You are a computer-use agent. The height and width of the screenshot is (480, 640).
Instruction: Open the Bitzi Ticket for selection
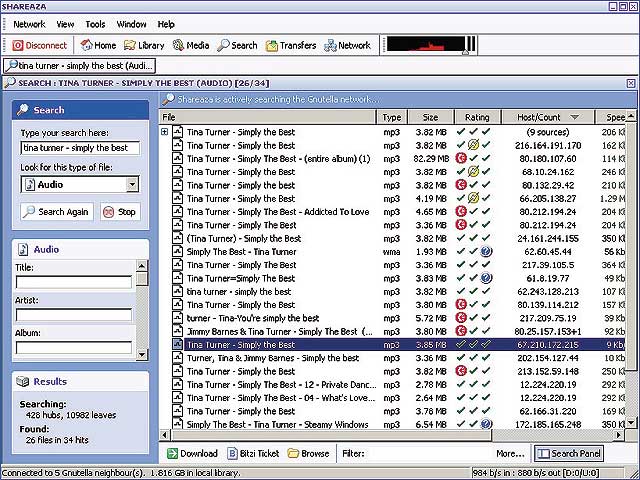[253, 453]
